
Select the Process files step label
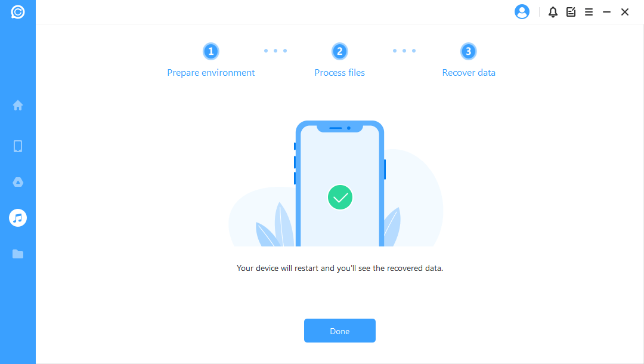(340, 73)
